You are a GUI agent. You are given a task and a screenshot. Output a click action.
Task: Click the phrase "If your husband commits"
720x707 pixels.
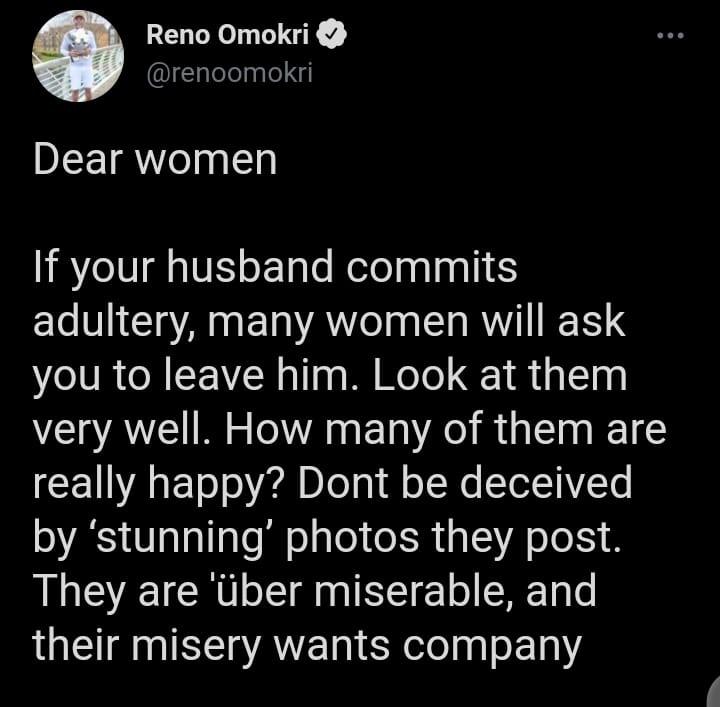coord(276,268)
